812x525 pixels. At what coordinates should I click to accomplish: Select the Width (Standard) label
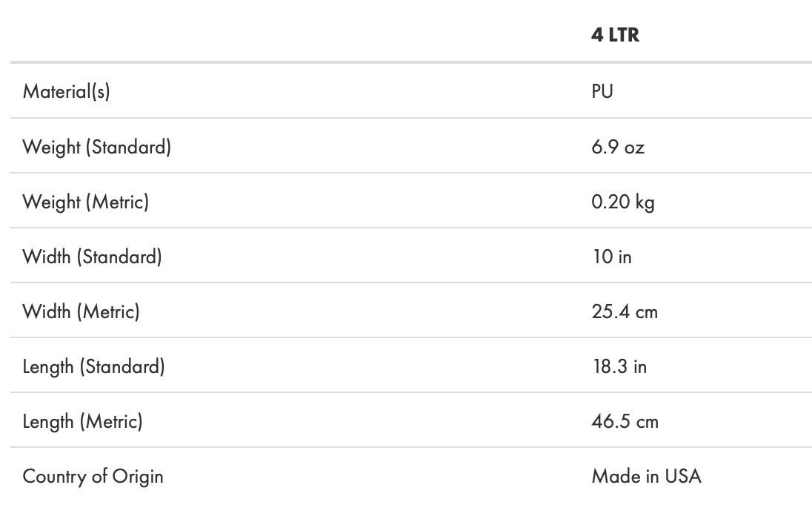click(x=92, y=257)
